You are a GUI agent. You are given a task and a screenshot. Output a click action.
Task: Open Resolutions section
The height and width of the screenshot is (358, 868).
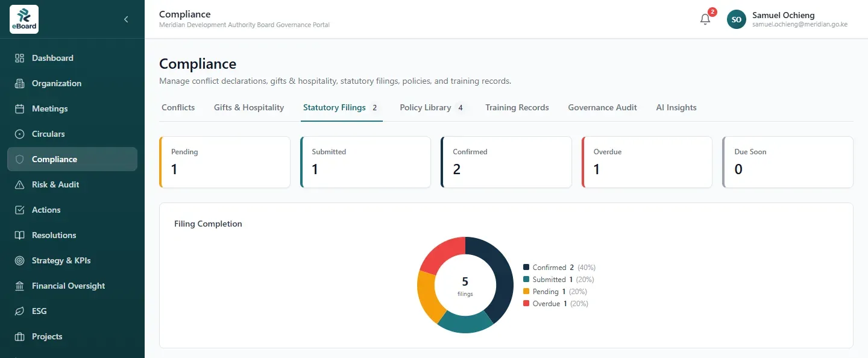pos(72,235)
